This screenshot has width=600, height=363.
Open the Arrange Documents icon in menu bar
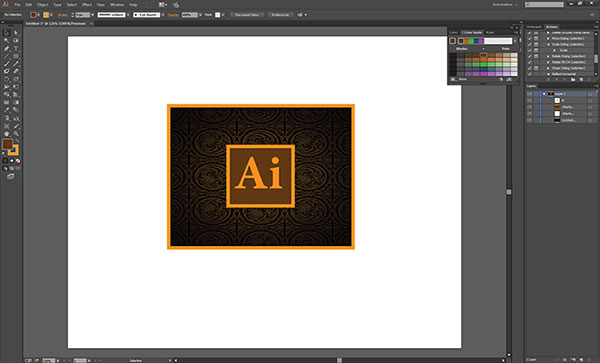tap(163, 5)
